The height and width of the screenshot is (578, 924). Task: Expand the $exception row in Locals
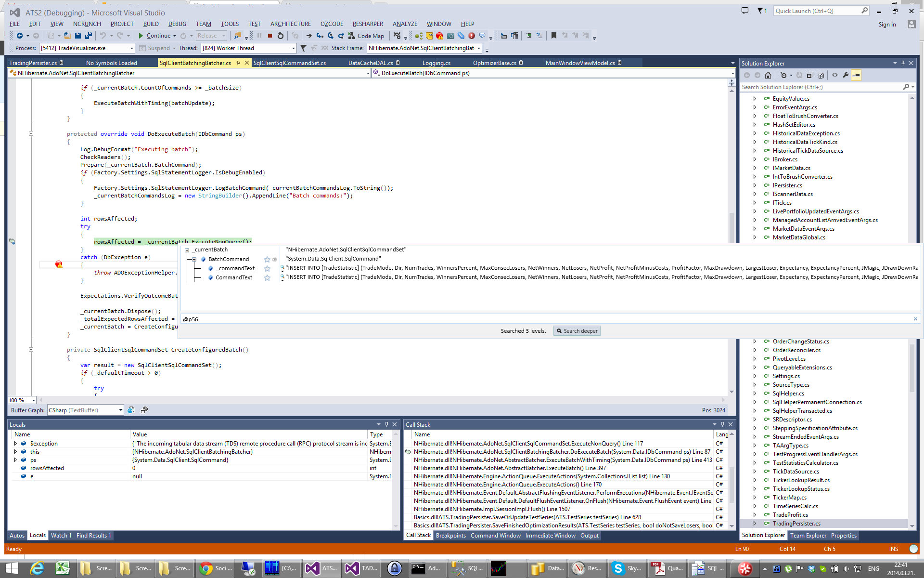[15, 444]
